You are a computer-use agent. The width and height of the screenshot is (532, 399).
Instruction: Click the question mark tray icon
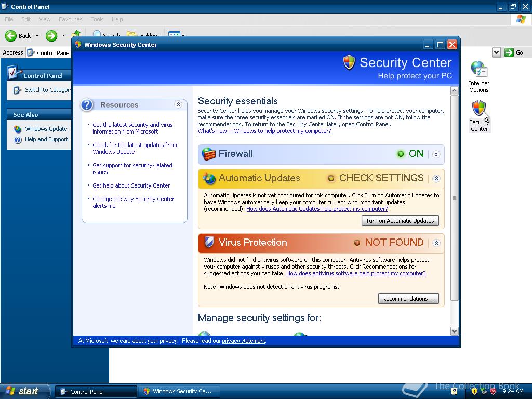(x=454, y=392)
